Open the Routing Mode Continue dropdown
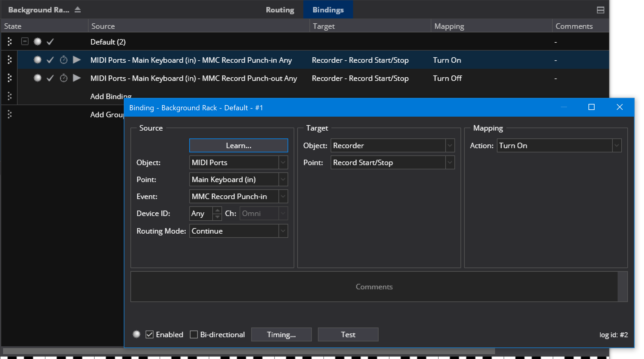 (238, 231)
